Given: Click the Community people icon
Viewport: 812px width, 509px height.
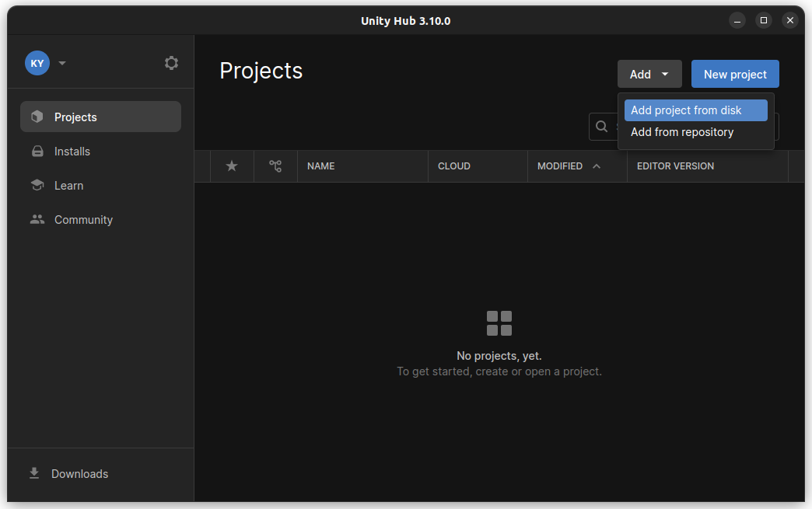Looking at the screenshot, I should 37,219.
